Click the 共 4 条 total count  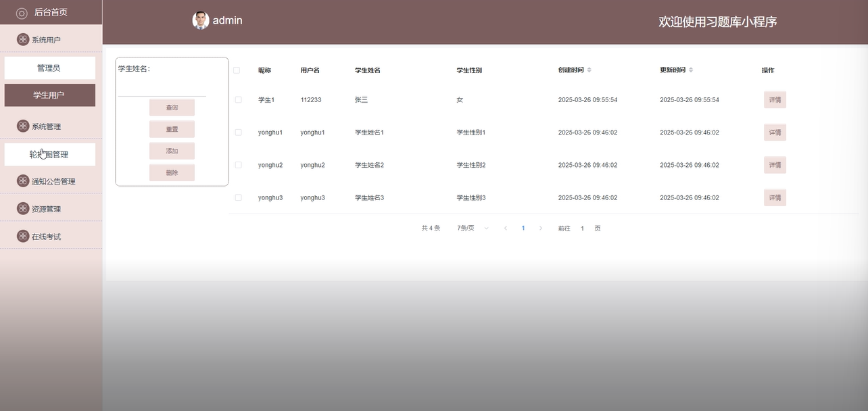(431, 228)
